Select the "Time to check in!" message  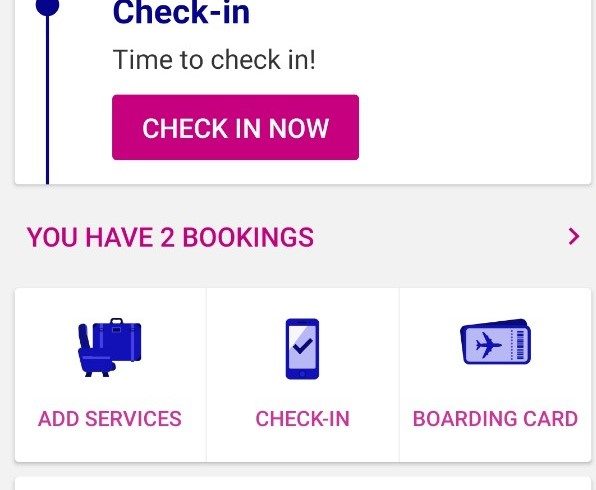[x=214, y=60]
